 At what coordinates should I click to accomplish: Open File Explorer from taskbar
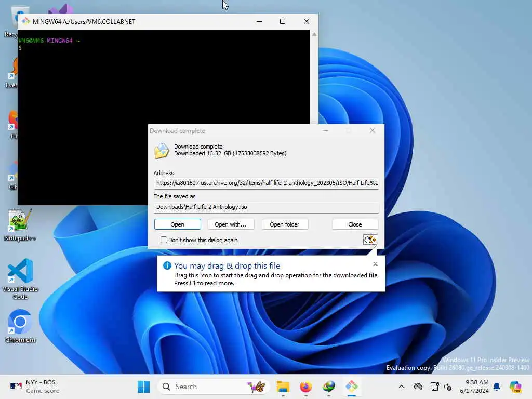[x=283, y=387]
